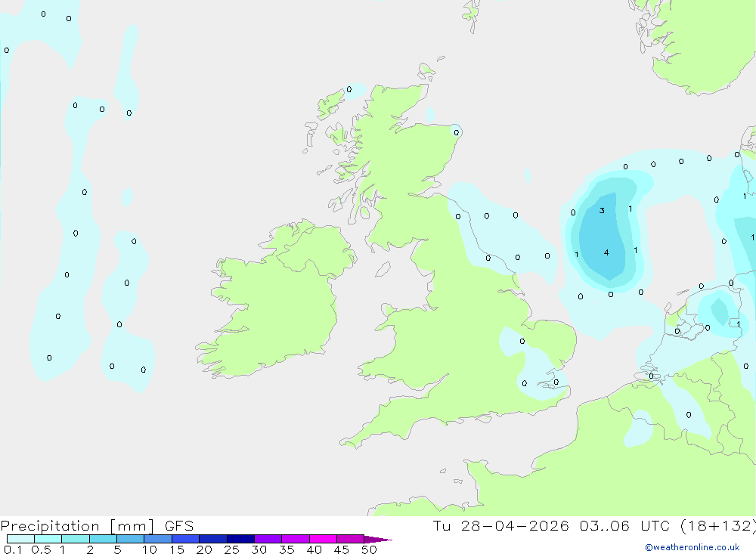Choose the 30–35 mm purple legend swatch
This screenshot has width=756, height=554.
click(x=268, y=539)
